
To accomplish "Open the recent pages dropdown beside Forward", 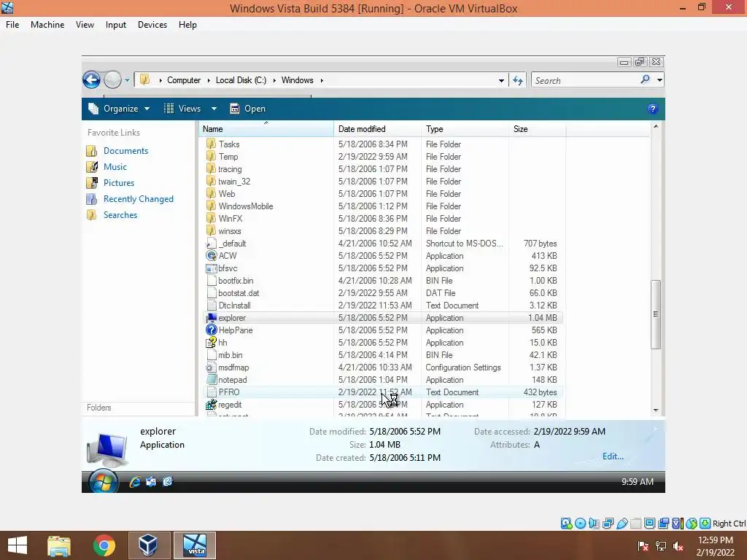I will coord(127,80).
